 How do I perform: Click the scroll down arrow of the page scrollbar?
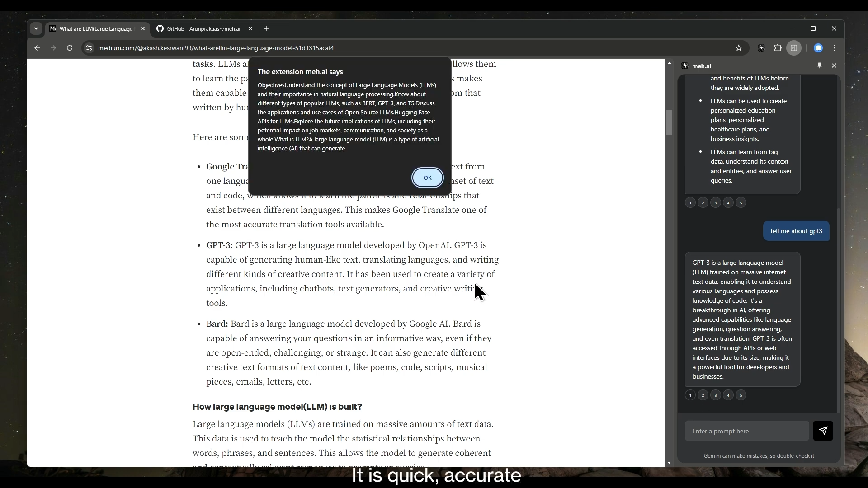pos(669,463)
